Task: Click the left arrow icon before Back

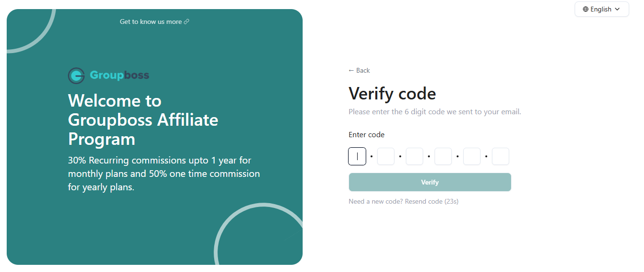Action: tap(351, 70)
